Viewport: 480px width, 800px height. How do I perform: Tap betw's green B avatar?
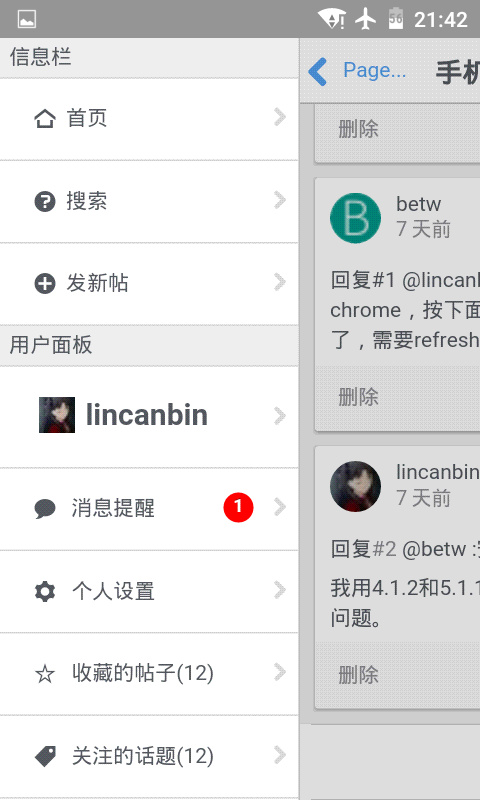(x=356, y=218)
